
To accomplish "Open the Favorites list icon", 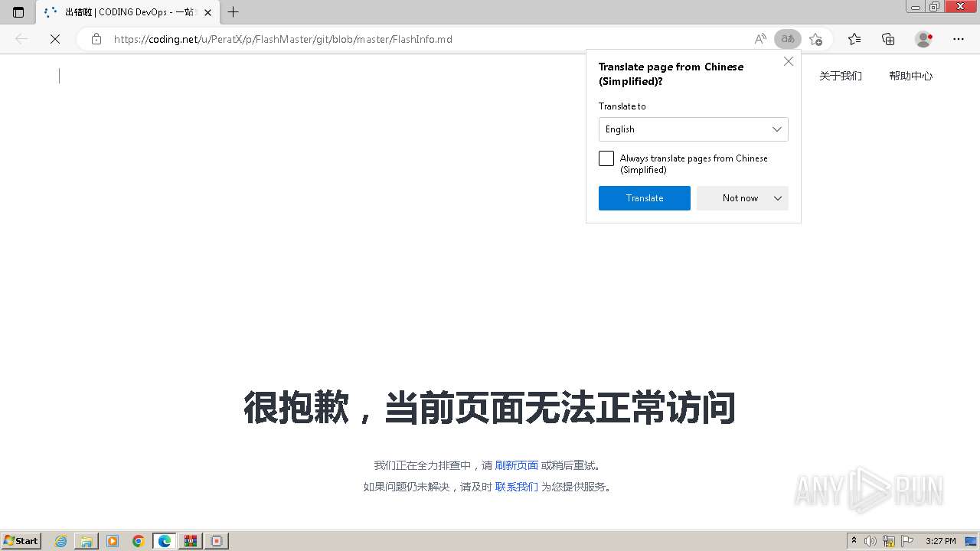I will (854, 39).
